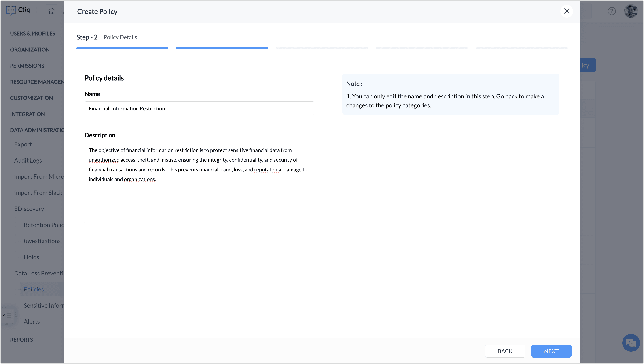Open the chat support bubble icon
Image resolution: width=644 pixels, height=364 pixels.
[x=631, y=343]
